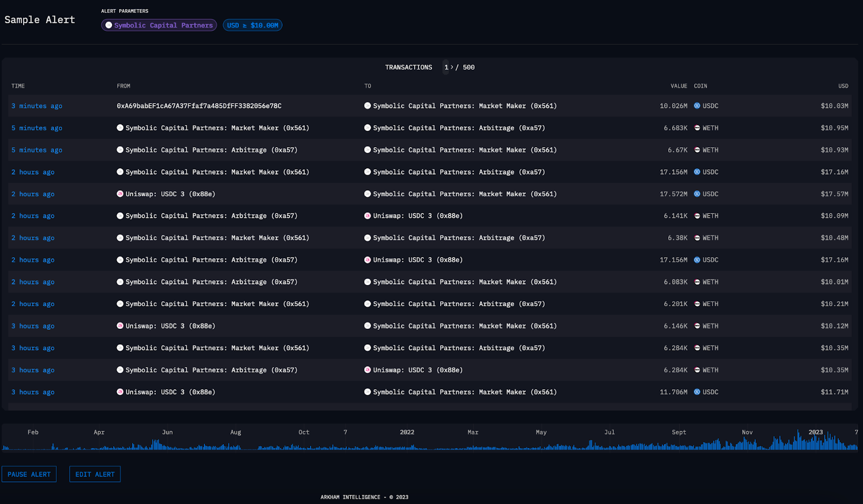Select the USD ≥ $10.00M parameter chip

click(x=252, y=25)
